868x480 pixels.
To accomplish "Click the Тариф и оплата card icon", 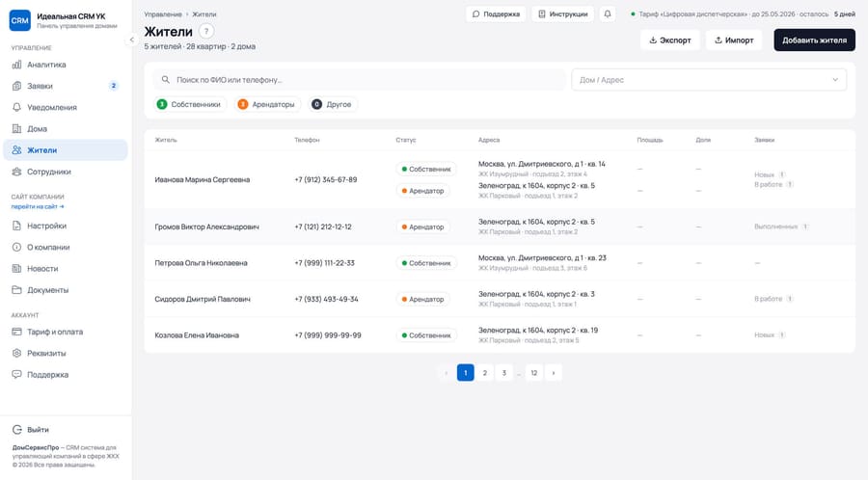I will coord(16,332).
